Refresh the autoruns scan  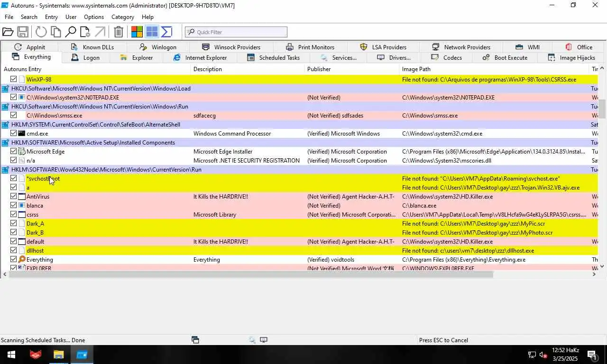coord(41,32)
